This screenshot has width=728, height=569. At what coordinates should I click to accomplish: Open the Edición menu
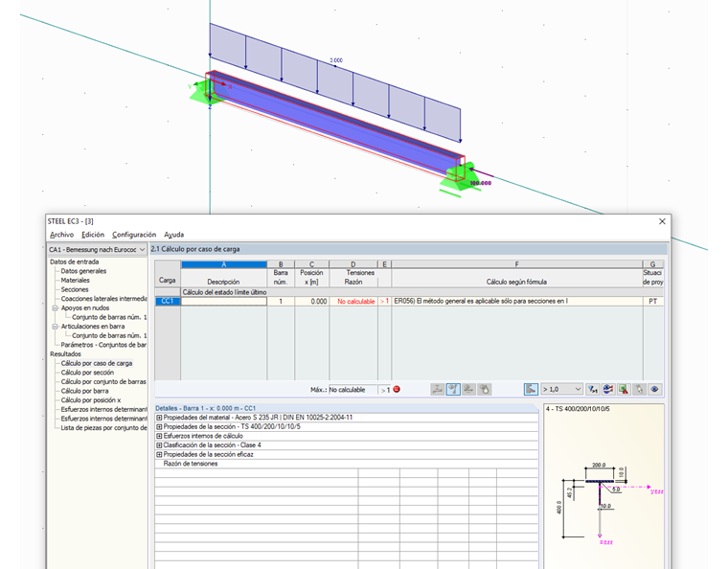click(x=93, y=235)
